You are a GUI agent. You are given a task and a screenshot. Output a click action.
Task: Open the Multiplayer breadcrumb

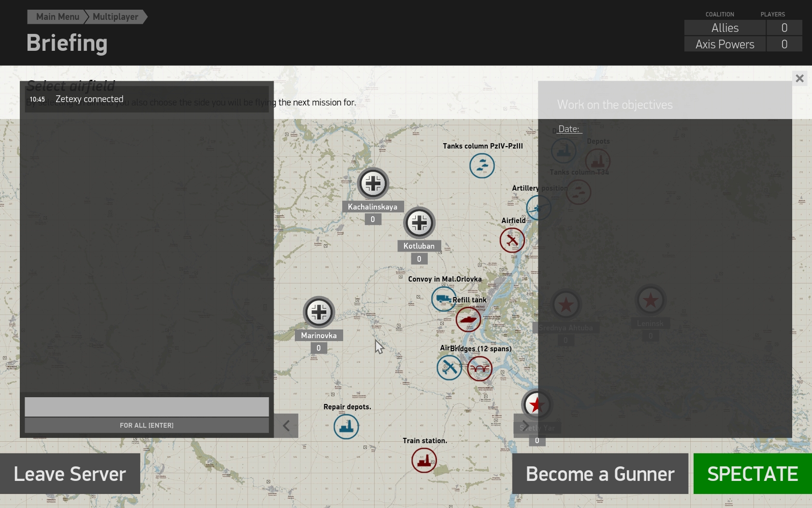(x=116, y=17)
